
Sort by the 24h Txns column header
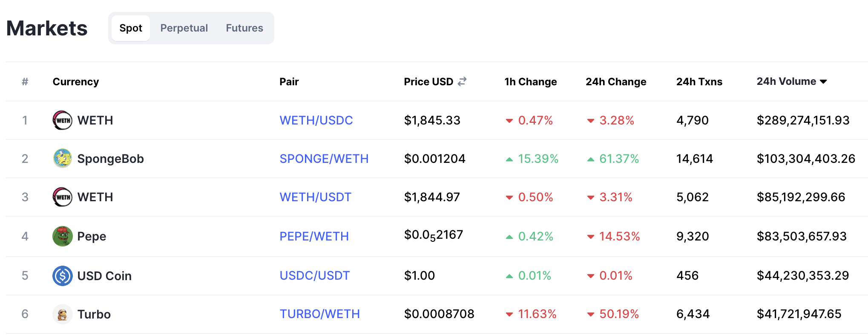[699, 82]
